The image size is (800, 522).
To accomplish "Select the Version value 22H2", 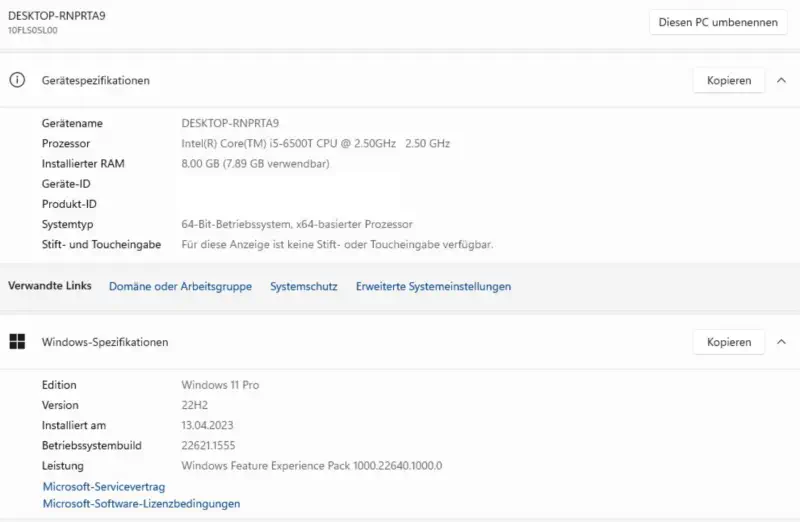I will tap(194, 405).
